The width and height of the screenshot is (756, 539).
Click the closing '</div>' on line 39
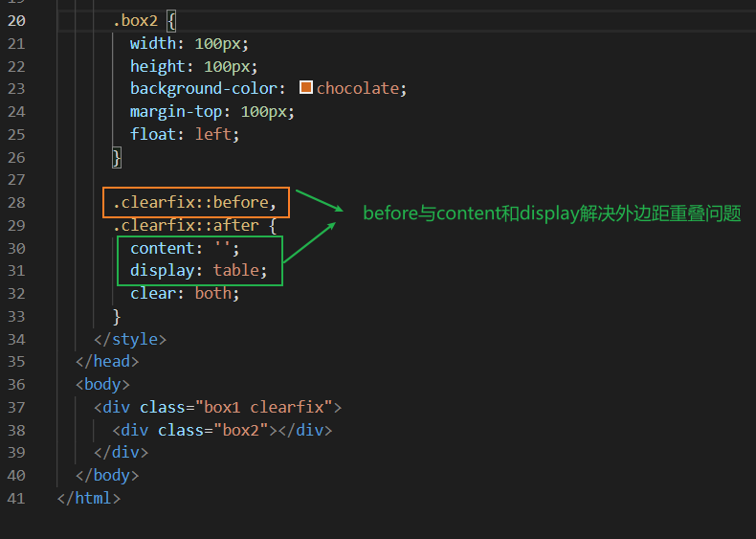pyautogui.click(x=121, y=452)
